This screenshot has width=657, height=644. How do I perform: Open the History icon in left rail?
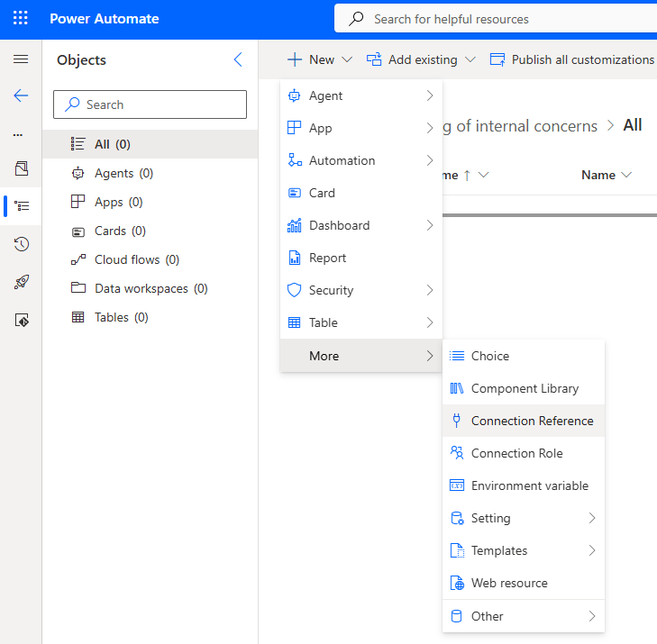tap(22, 244)
